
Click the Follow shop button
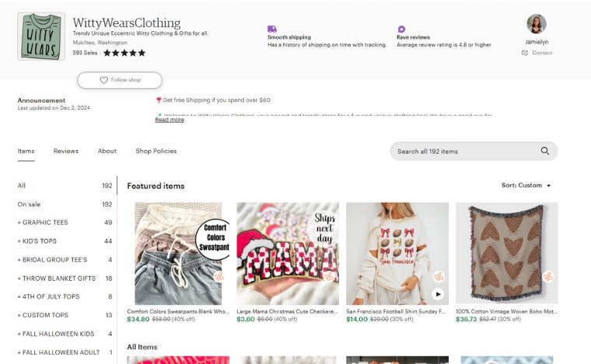[x=120, y=80]
